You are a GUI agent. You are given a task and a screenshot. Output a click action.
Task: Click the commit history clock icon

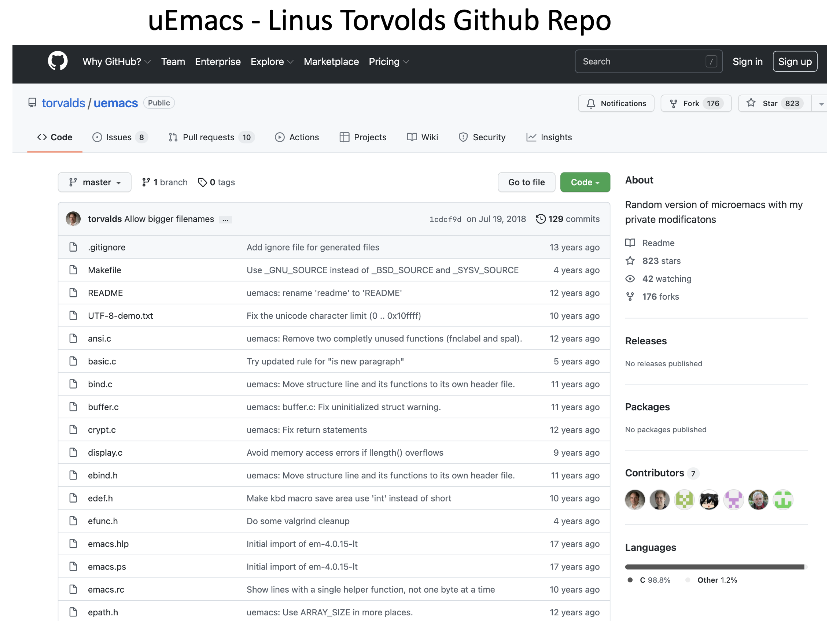point(541,219)
